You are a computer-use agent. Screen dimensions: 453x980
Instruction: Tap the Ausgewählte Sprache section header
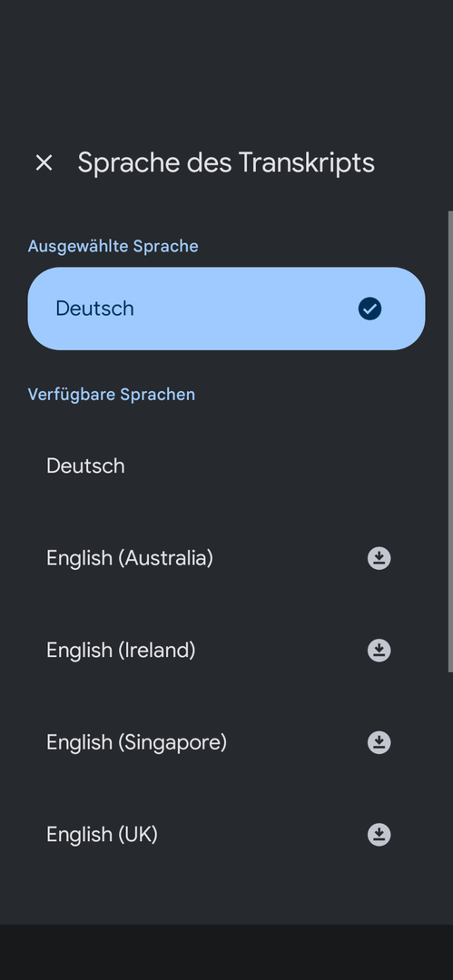coord(113,246)
